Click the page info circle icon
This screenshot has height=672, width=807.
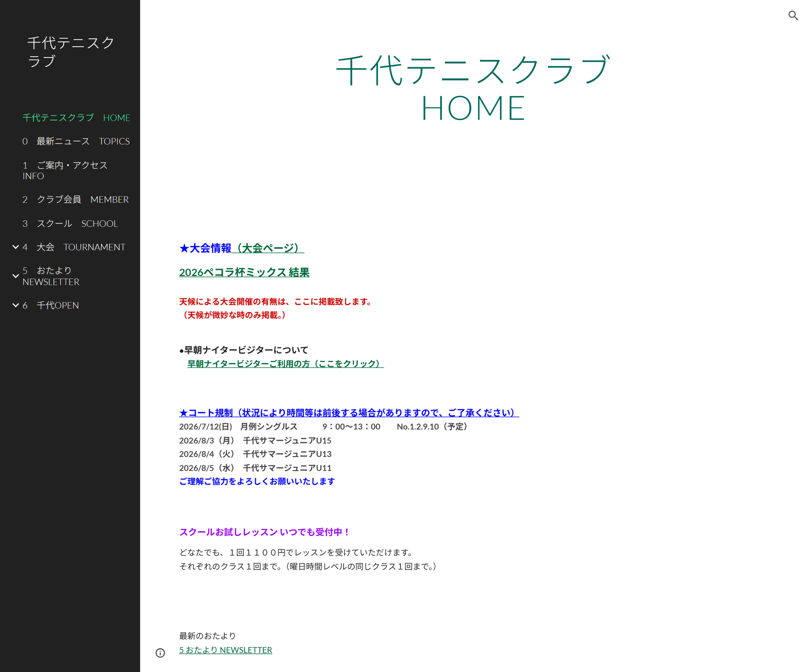160,653
